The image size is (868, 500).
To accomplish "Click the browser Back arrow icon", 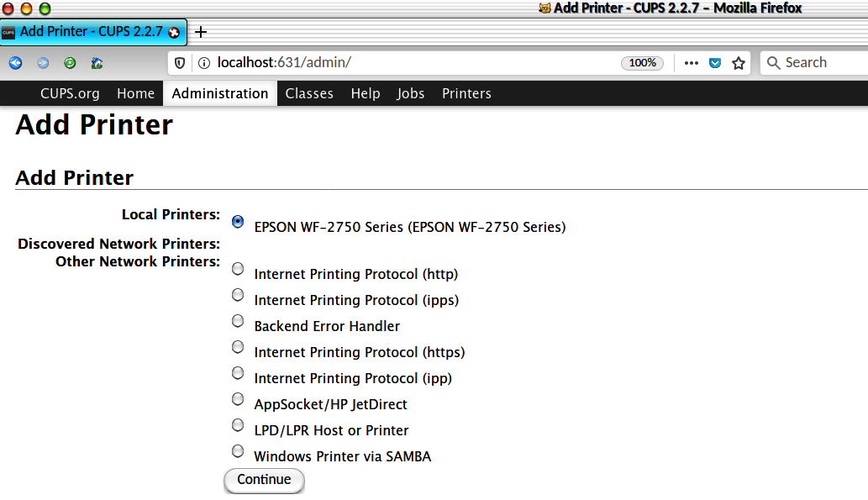I will point(15,62).
